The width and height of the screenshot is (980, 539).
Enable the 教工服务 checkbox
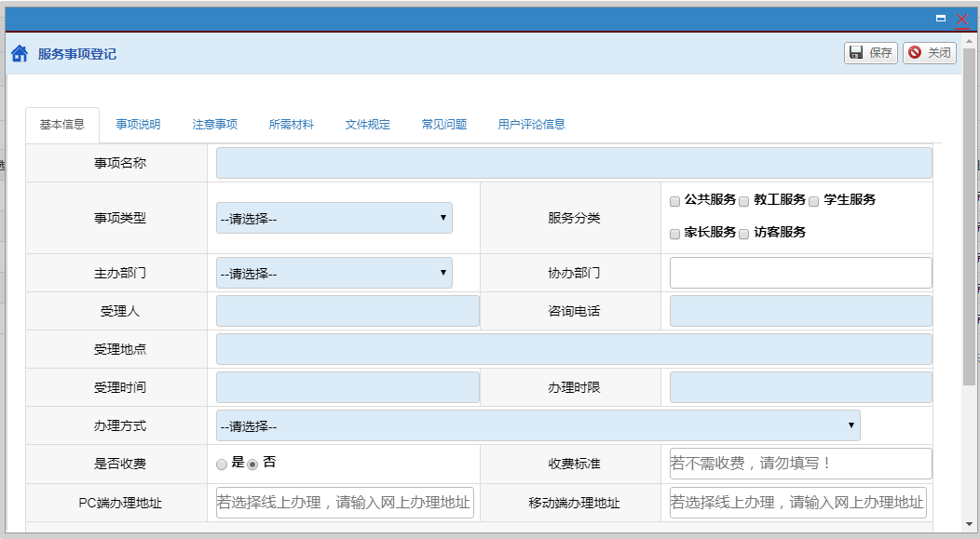(744, 201)
